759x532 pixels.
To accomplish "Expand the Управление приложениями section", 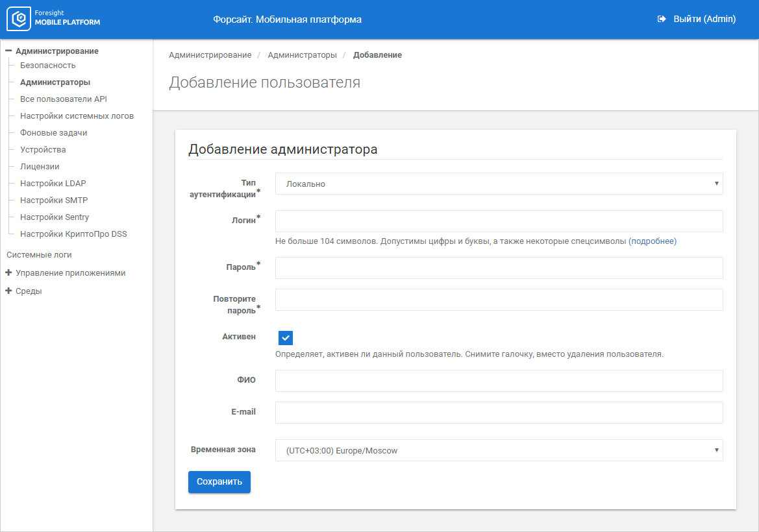I will pyautogui.click(x=9, y=273).
